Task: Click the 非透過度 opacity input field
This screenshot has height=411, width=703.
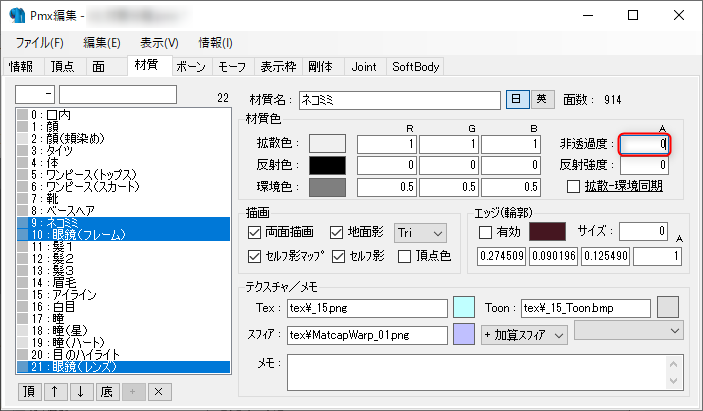Action: point(644,144)
